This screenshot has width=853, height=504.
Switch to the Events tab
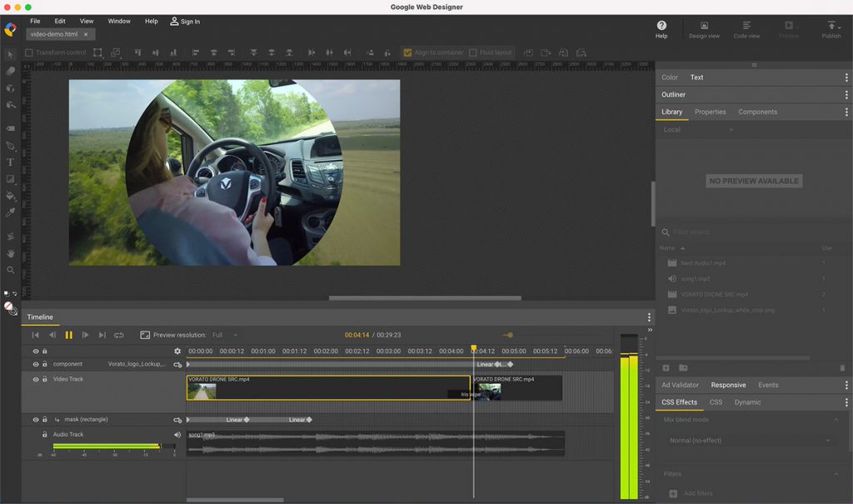coord(768,385)
